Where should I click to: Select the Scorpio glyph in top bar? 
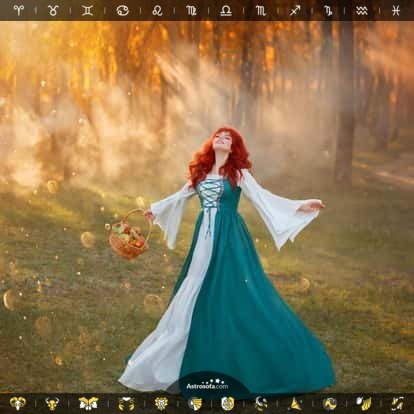click(261, 11)
